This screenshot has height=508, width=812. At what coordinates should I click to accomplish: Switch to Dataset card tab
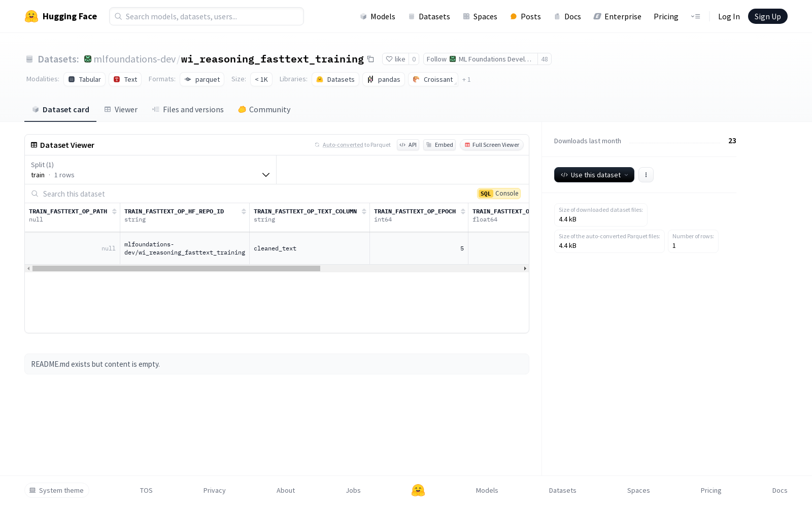click(60, 110)
